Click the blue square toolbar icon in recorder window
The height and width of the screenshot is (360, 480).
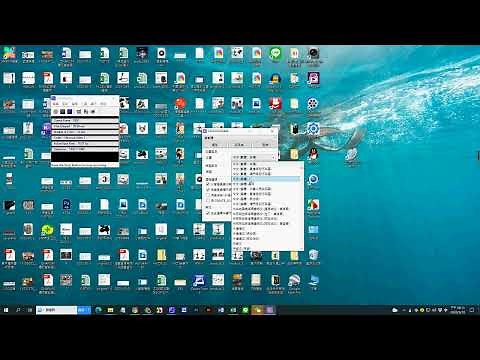[x=70, y=111]
